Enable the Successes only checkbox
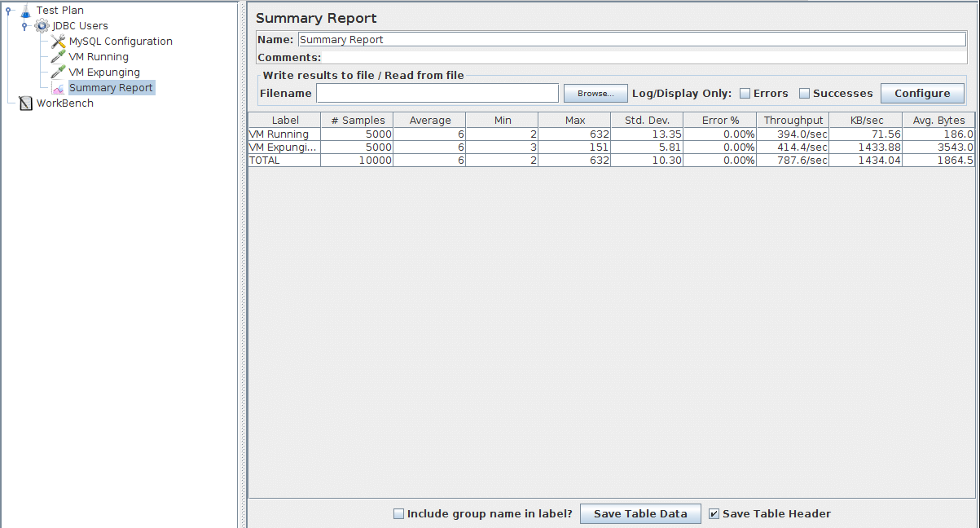Viewport: 980px width, 528px height. tap(804, 94)
